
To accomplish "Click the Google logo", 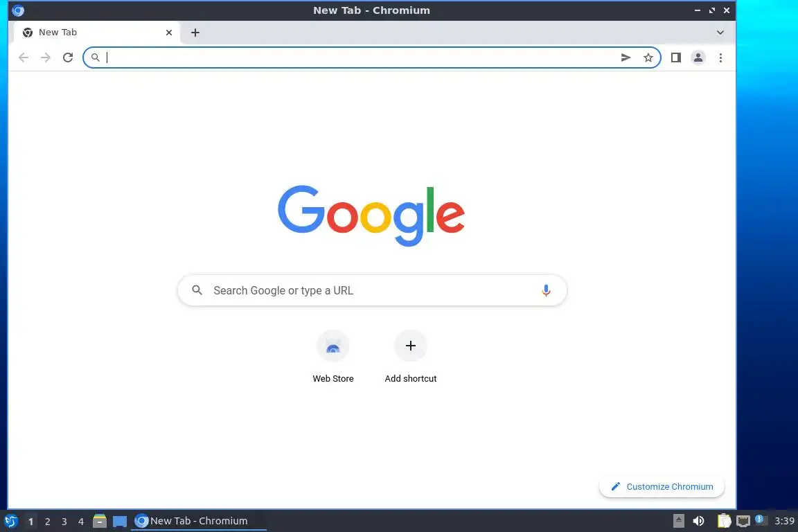I will (x=371, y=215).
